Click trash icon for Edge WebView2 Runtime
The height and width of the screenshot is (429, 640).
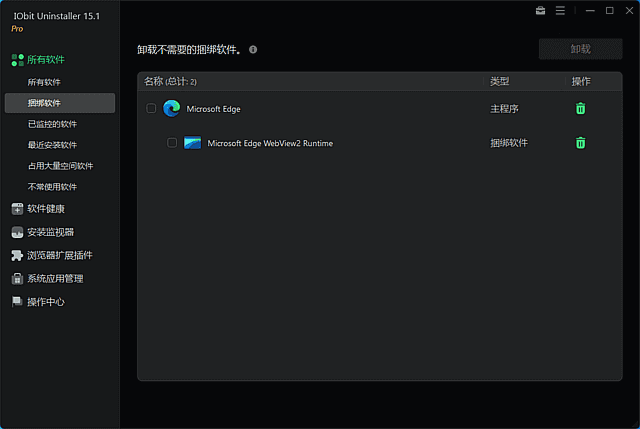click(x=581, y=143)
